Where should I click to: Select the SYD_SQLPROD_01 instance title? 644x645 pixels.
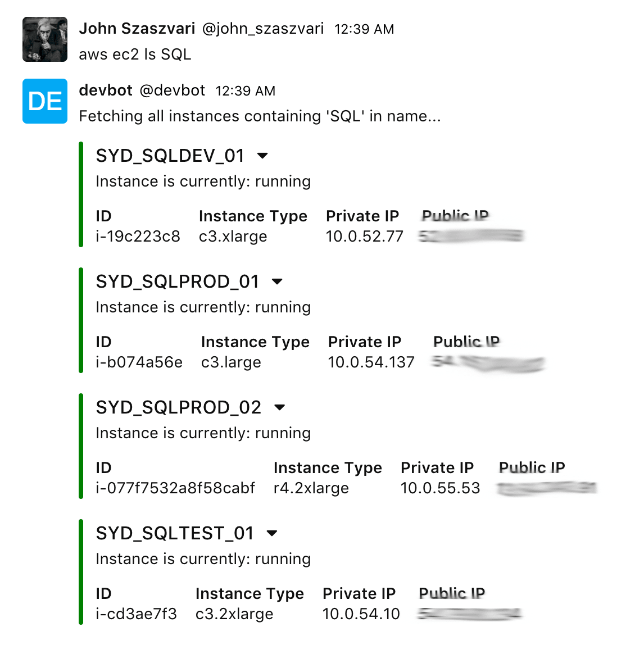(x=178, y=282)
